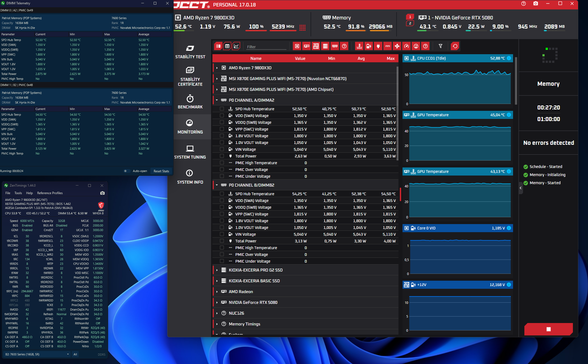Toggle speedometer sensor type filter
Viewport: 588px width, 364px height.
407,46
